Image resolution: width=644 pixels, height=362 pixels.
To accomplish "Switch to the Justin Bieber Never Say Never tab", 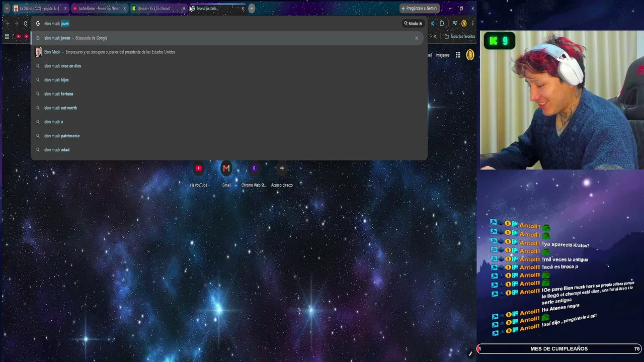I will tap(99, 9).
